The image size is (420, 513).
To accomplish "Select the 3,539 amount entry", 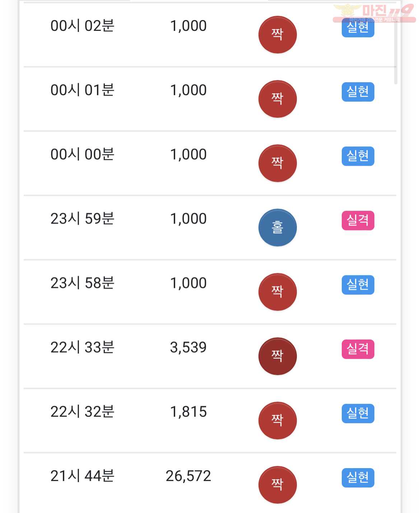I will (x=188, y=348).
